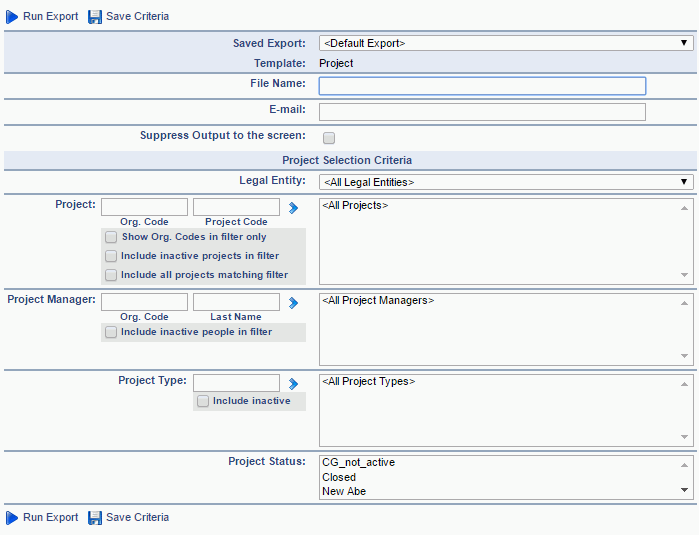Screen dimensions: 699x535
Task: Select Closed in Project Status list
Action: point(339,477)
